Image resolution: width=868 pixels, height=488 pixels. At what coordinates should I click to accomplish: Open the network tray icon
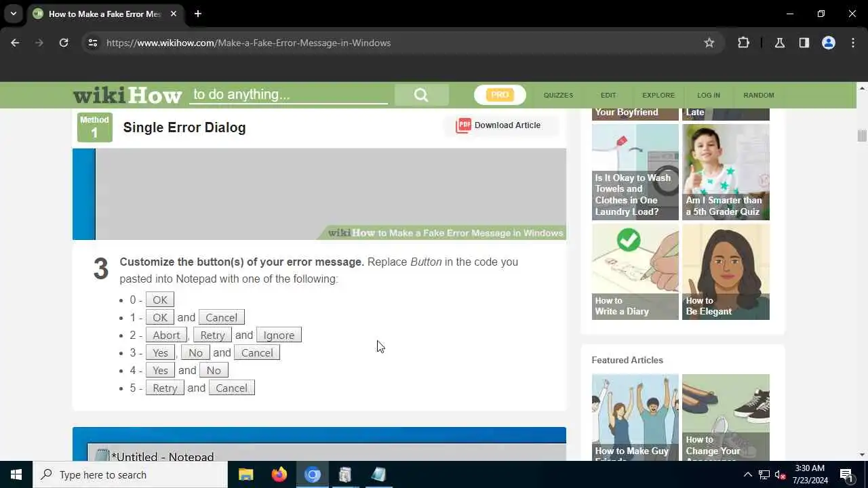coord(764,474)
